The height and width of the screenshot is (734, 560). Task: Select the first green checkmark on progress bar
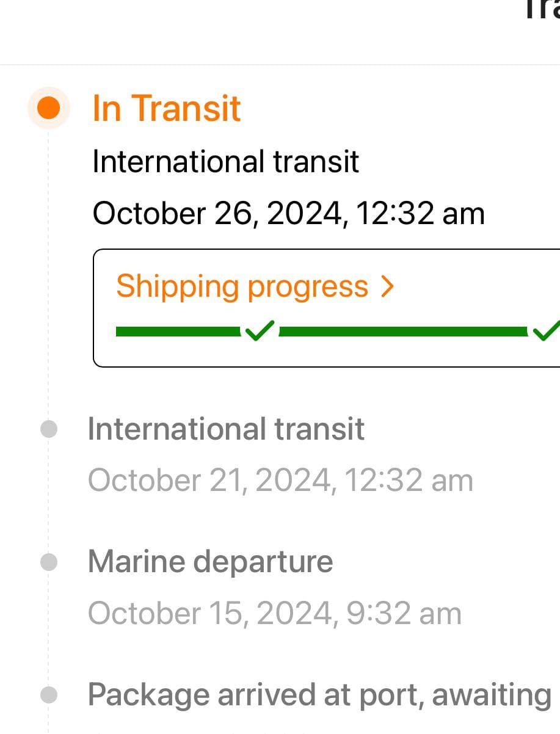[259, 330]
